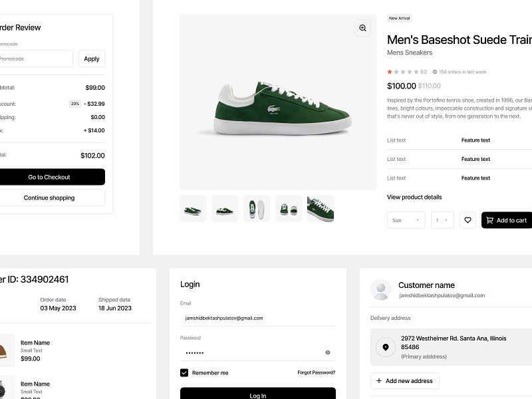Click the red star in the product rating

click(x=390, y=70)
